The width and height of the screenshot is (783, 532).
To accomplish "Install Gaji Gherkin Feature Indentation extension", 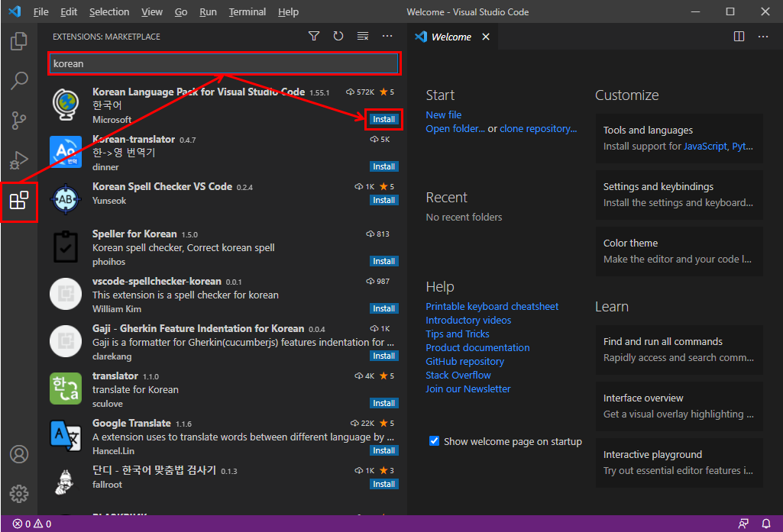I will pos(383,356).
